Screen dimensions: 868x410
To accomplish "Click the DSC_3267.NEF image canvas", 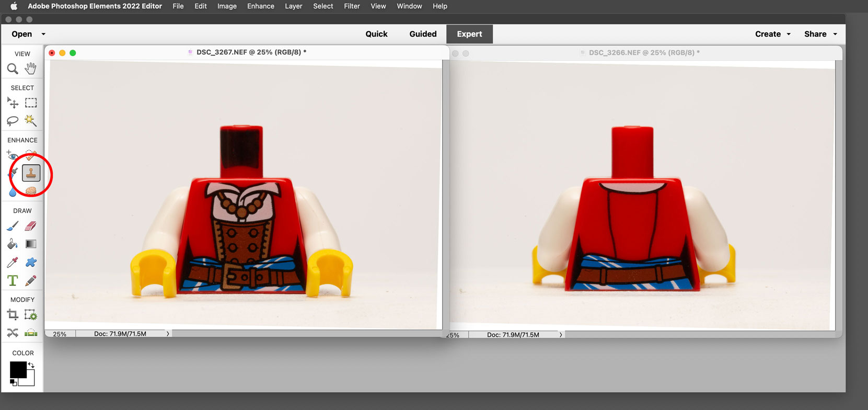I will (243, 195).
